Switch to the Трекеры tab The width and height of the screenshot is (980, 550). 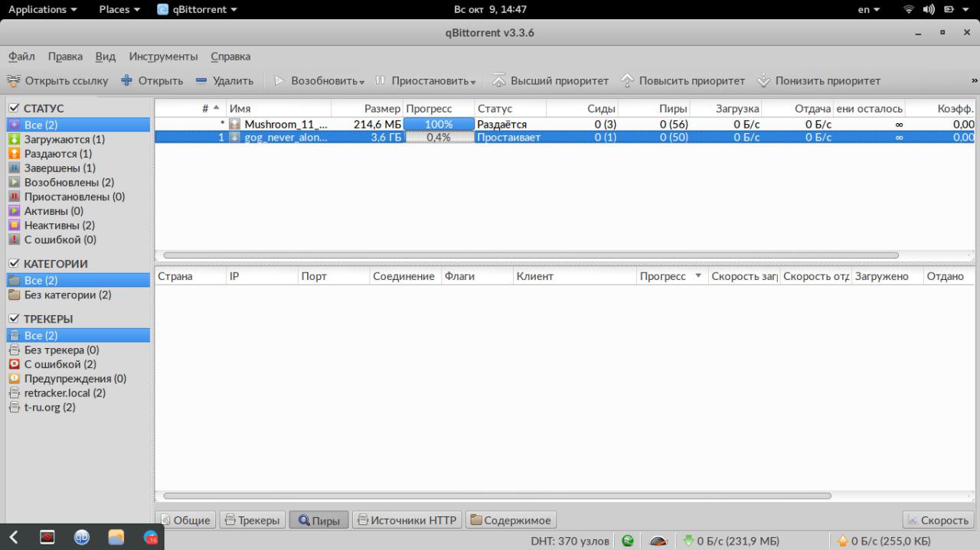(x=251, y=520)
